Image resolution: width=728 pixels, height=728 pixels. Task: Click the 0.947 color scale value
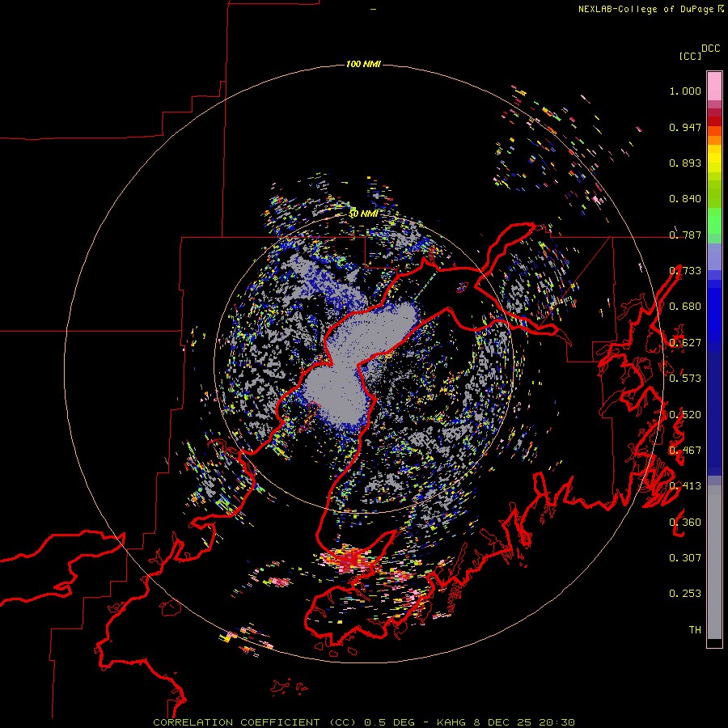point(685,127)
